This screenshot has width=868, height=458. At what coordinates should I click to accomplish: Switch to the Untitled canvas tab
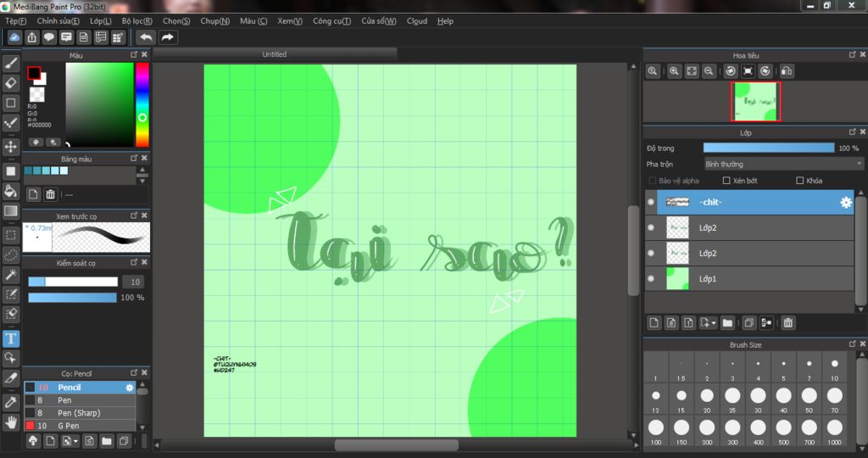pos(275,54)
